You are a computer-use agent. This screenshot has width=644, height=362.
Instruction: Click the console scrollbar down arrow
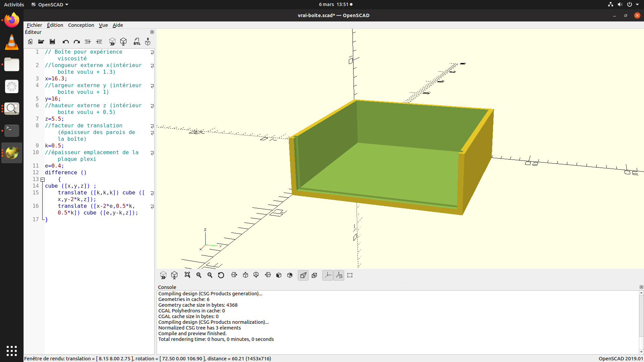pos(641,352)
